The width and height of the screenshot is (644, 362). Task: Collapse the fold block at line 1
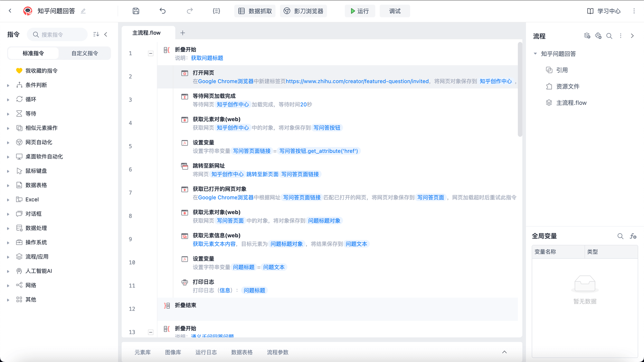150,53
